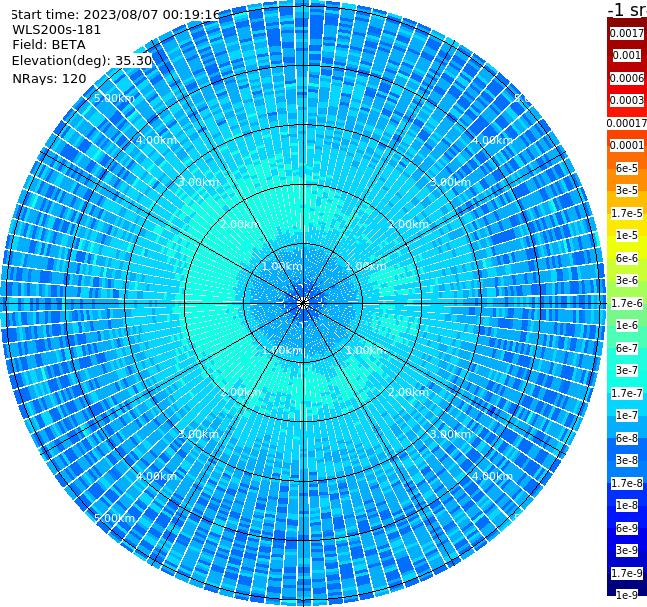Click the 1.7e-6 colorbar tick
Viewport: 647px width, 607px height.
pyautogui.click(x=627, y=303)
